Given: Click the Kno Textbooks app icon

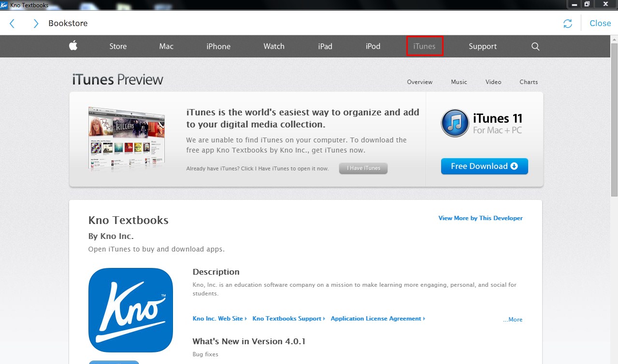Looking at the screenshot, I should coord(130,310).
